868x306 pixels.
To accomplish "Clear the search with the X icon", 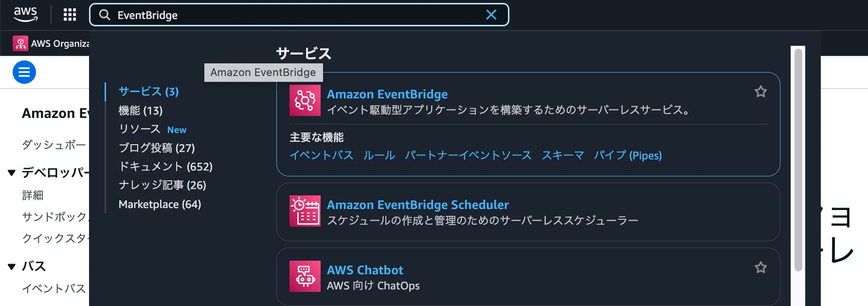I will tap(491, 15).
